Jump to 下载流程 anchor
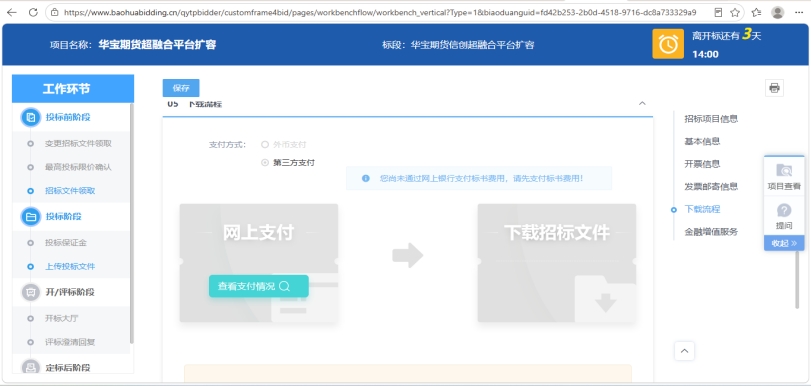Screen dimensions: 811x386 [x=702, y=210]
